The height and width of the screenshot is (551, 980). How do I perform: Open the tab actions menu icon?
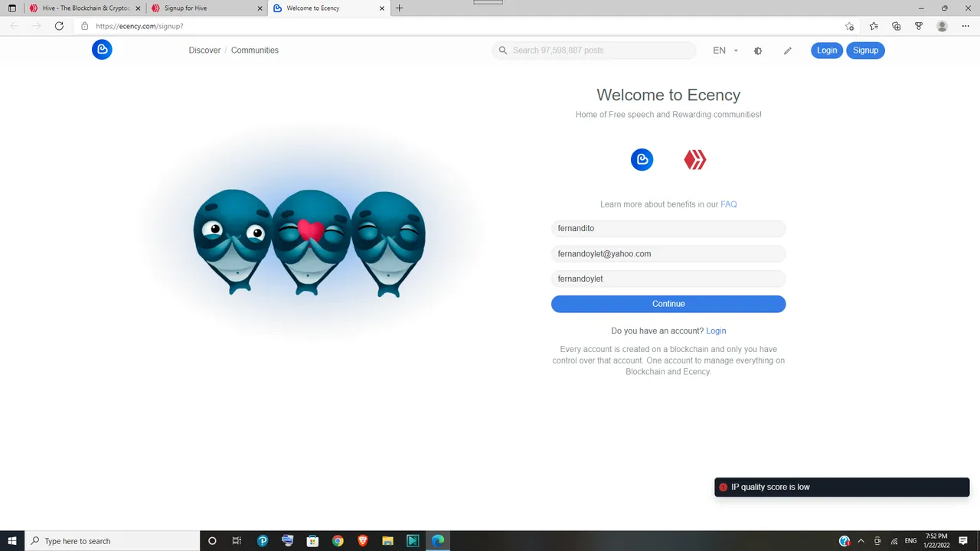(12, 8)
